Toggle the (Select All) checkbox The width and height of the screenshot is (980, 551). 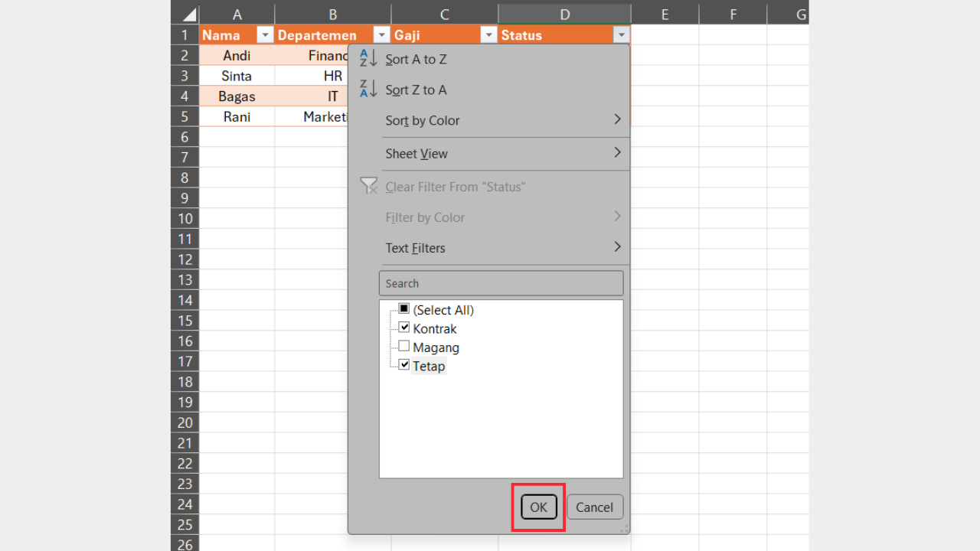pyautogui.click(x=404, y=309)
